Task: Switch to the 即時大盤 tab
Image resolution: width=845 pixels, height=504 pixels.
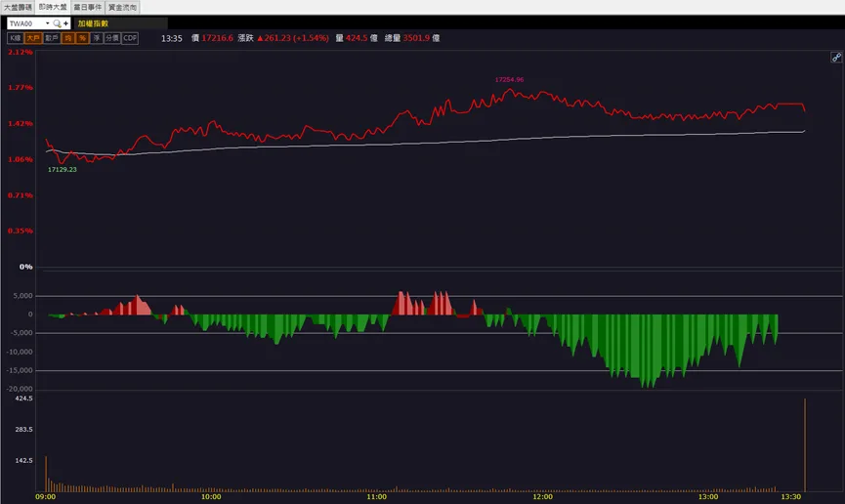Action: [53, 7]
